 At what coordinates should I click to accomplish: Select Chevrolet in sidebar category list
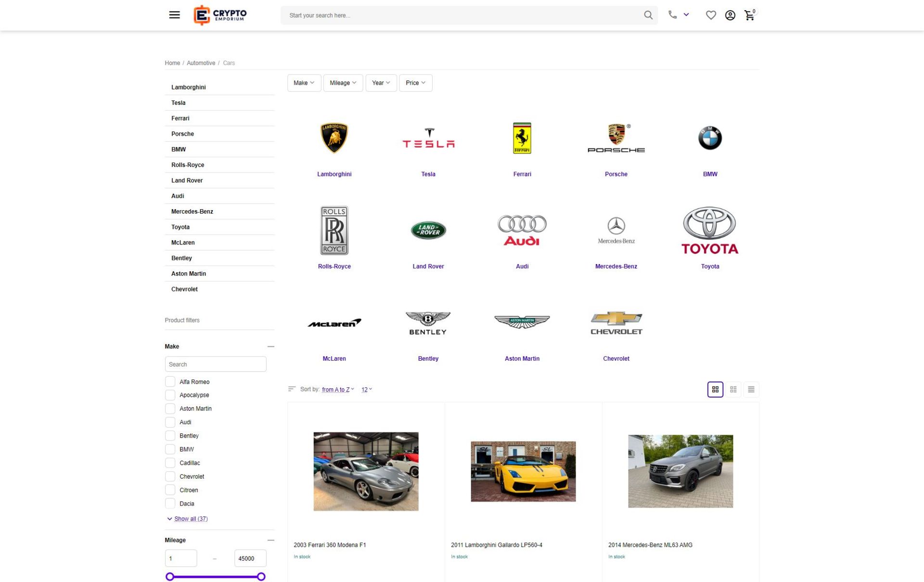(219, 289)
